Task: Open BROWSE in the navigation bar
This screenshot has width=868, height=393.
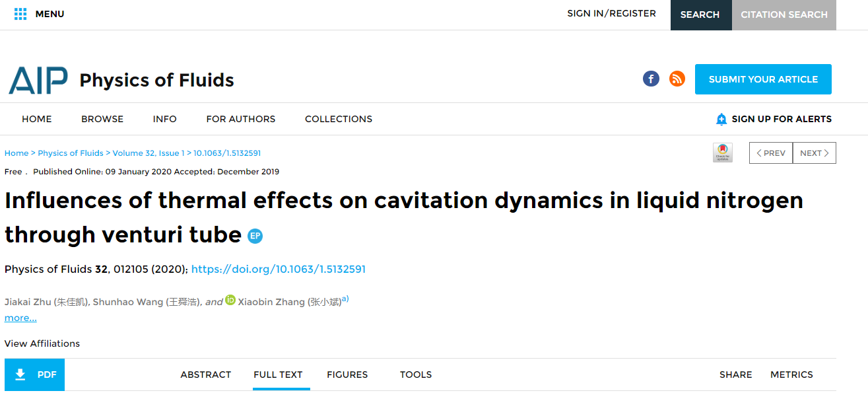Action: 102,119
